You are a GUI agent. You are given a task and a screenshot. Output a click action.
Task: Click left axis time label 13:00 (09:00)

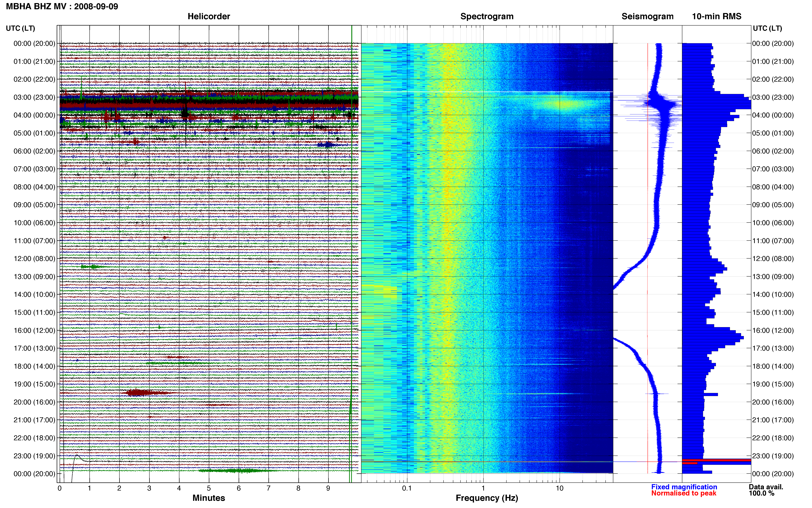coord(35,277)
